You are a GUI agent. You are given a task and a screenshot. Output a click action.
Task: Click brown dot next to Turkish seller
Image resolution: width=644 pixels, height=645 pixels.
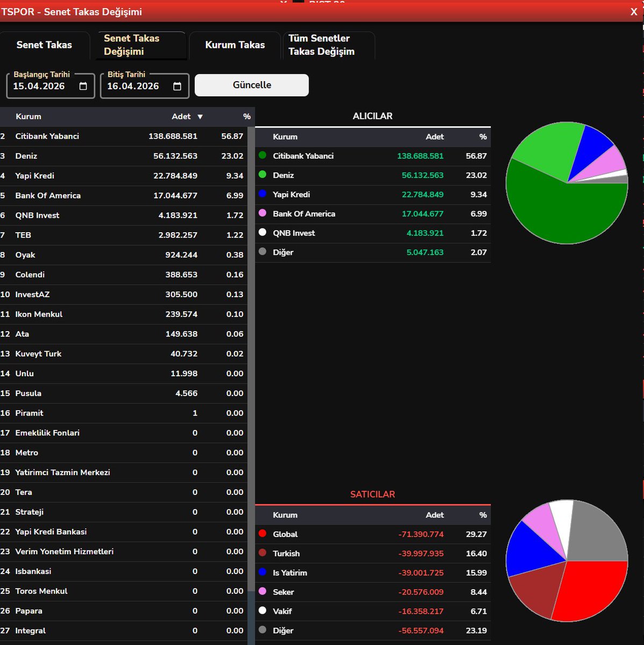pyautogui.click(x=262, y=553)
